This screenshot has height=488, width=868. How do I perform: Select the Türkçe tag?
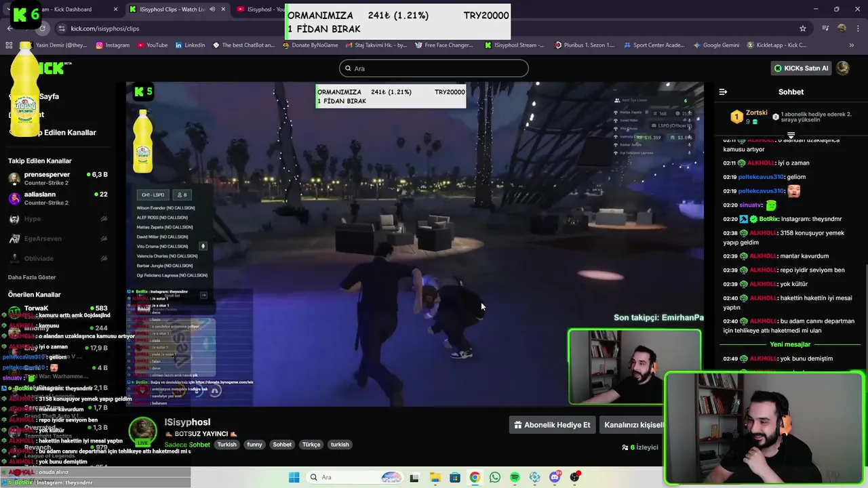(311, 445)
